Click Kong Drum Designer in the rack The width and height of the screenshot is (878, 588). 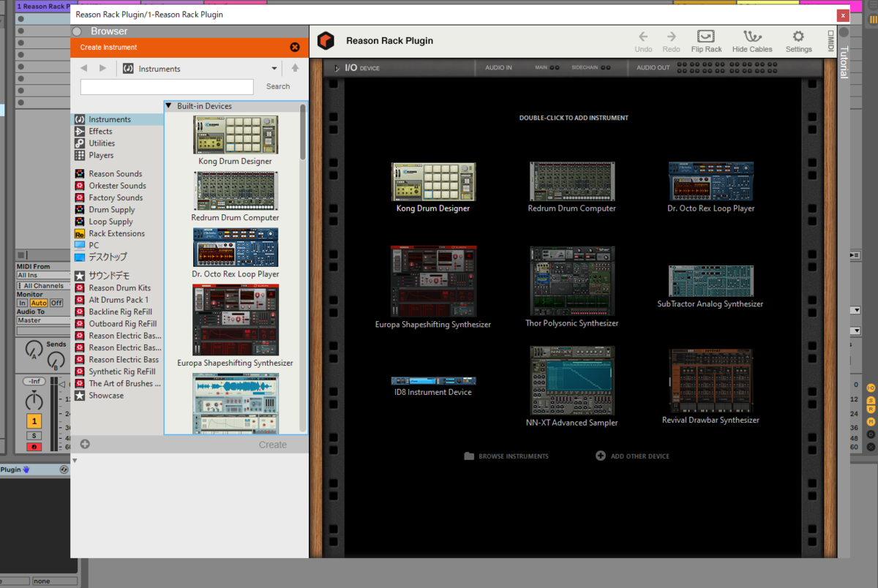click(x=433, y=187)
